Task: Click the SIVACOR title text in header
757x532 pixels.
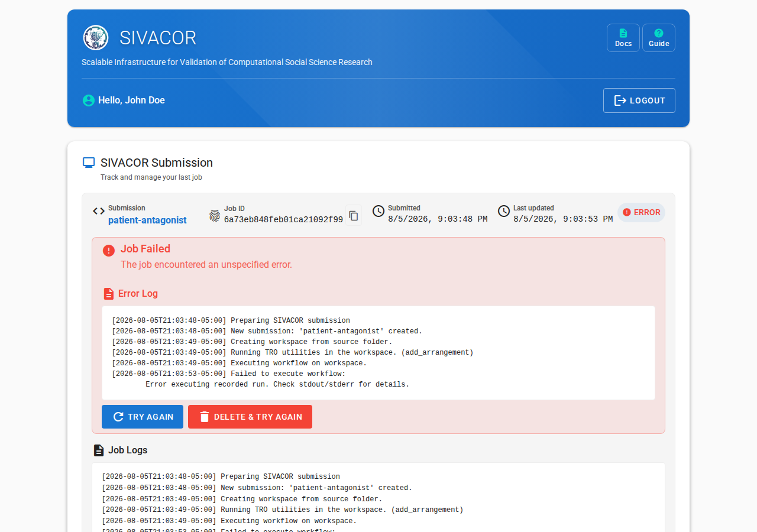Action: point(158,38)
